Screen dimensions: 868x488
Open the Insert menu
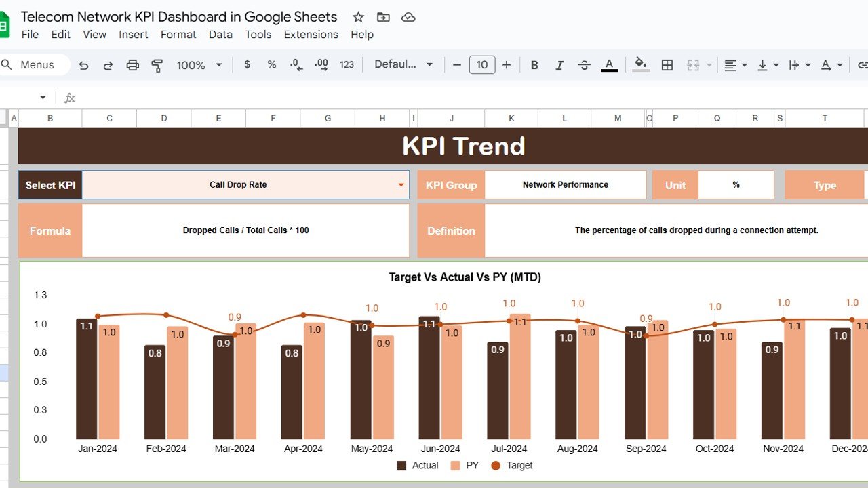click(134, 35)
